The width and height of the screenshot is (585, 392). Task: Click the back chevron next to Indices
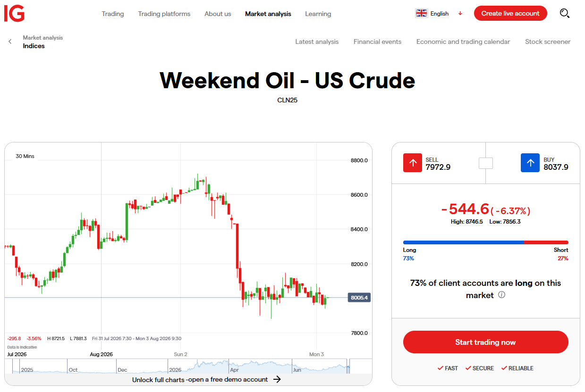(x=10, y=42)
